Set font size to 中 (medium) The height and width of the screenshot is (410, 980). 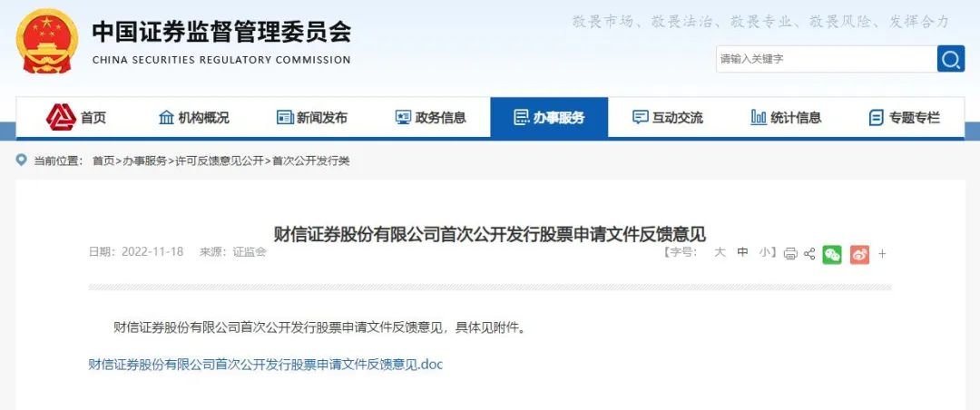point(742,252)
